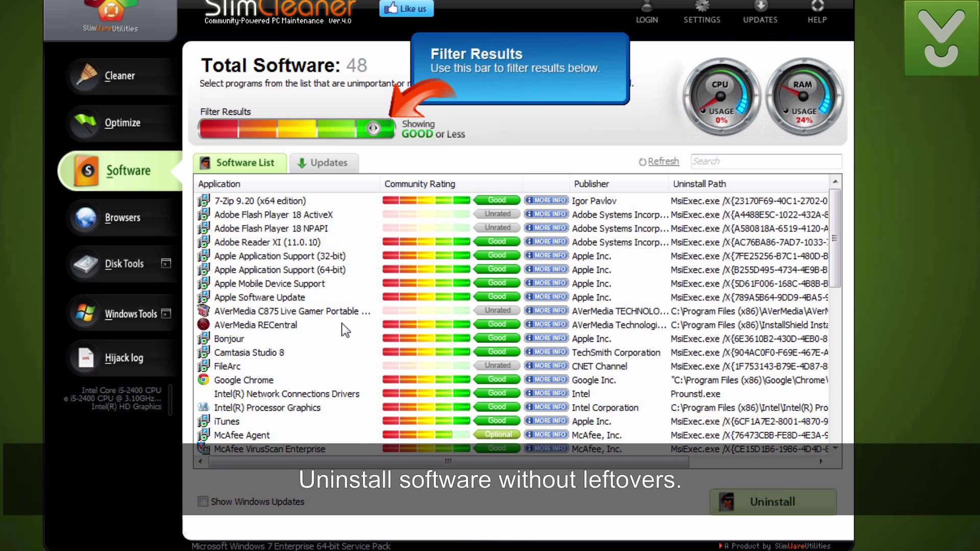Click the Software List tab icon

click(205, 163)
